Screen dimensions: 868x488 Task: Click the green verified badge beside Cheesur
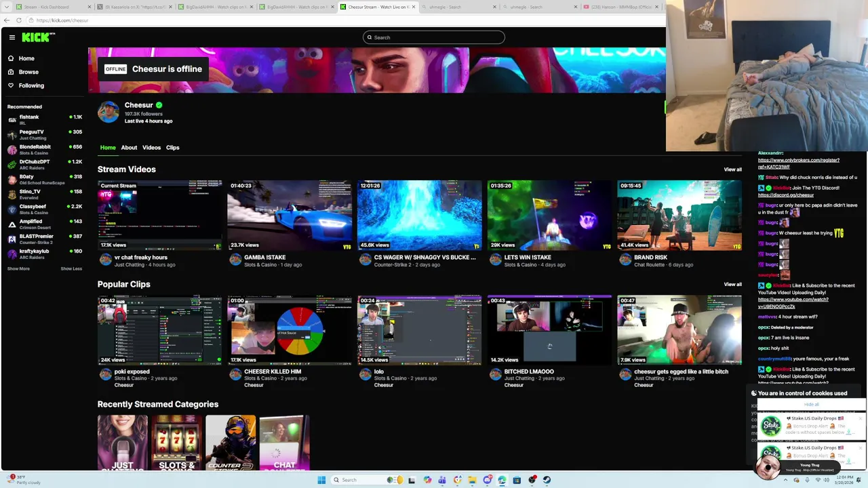tap(159, 105)
